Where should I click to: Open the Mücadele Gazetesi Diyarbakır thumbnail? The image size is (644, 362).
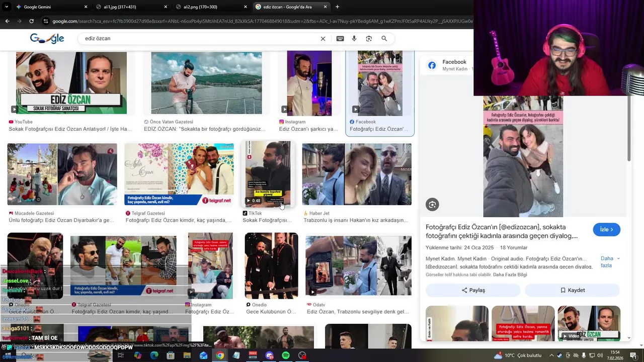[x=62, y=174]
